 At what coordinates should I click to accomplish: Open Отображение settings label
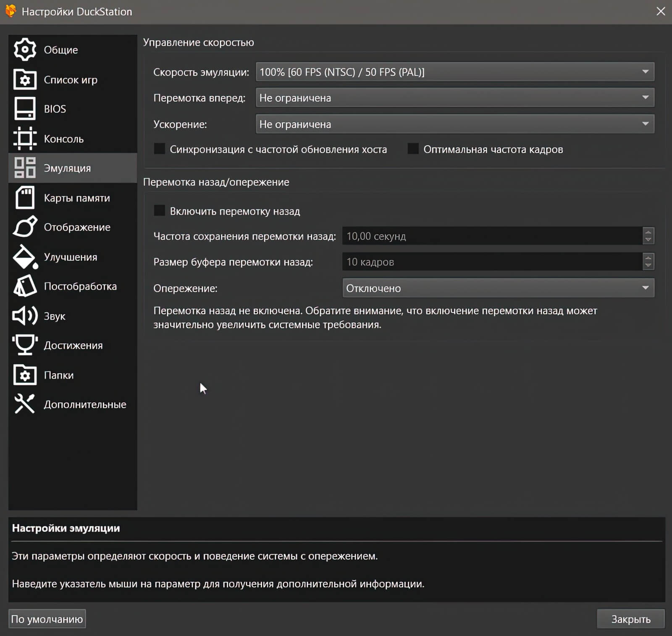click(77, 227)
